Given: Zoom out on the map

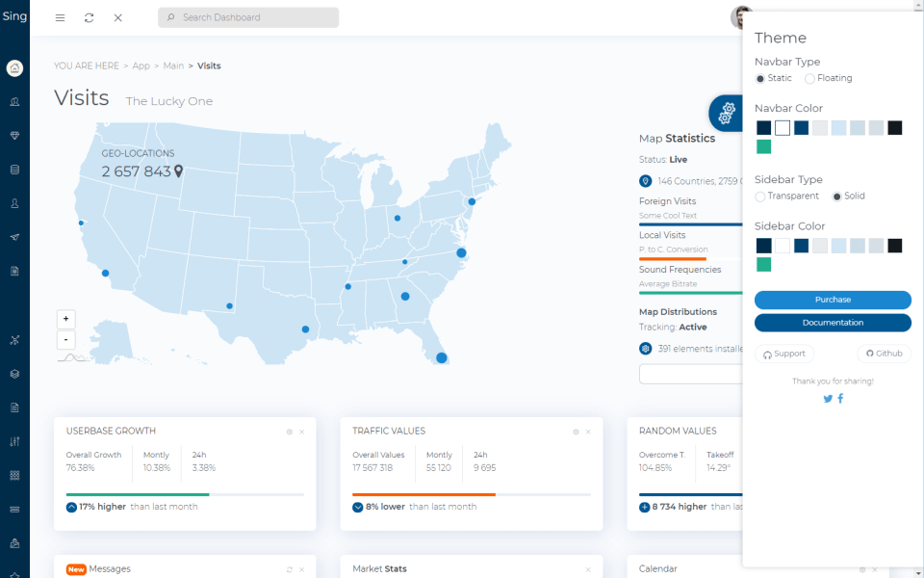Looking at the screenshot, I should [65, 339].
